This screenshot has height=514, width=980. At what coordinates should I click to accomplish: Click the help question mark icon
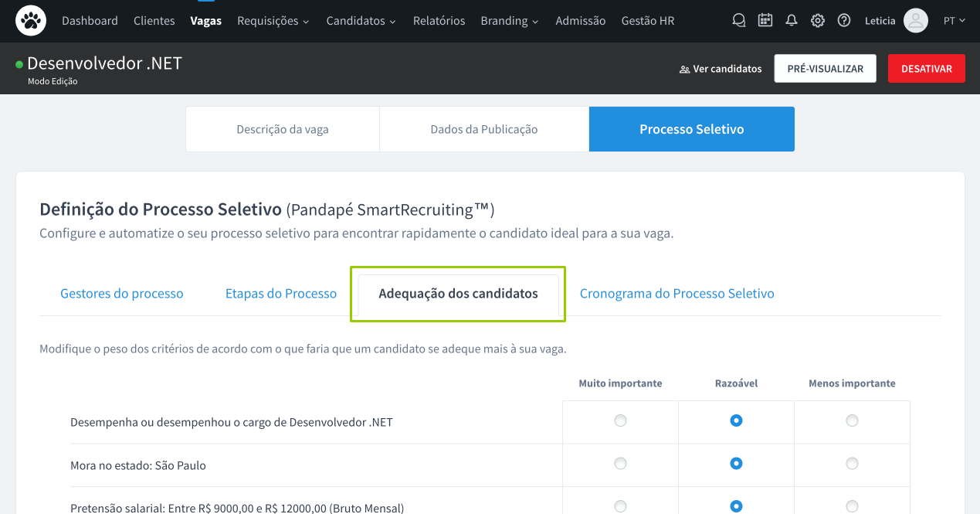[844, 21]
